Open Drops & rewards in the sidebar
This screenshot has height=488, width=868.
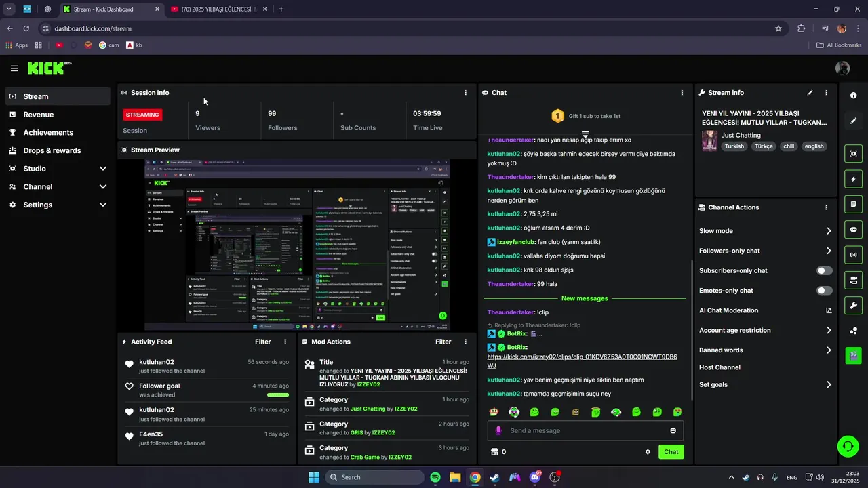tap(57, 150)
